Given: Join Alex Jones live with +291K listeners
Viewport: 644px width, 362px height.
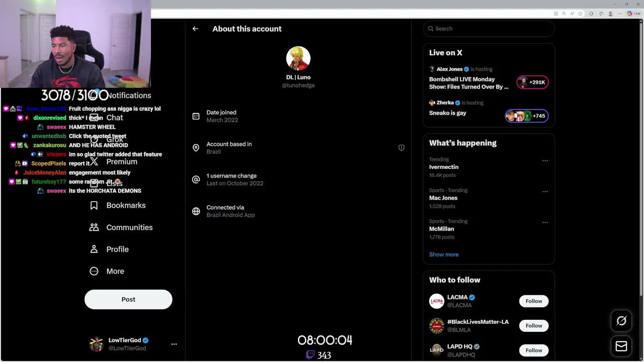Looking at the screenshot, I should (x=532, y=82).
